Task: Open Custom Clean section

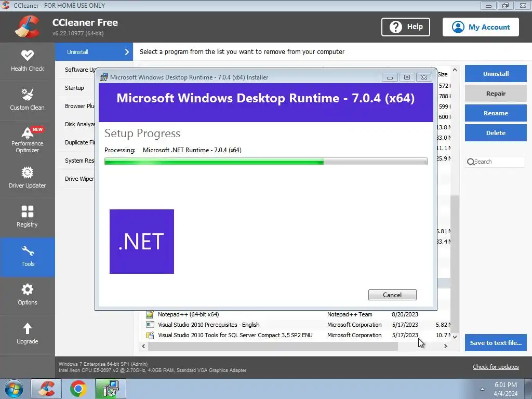Action: (x=28, y=100)
